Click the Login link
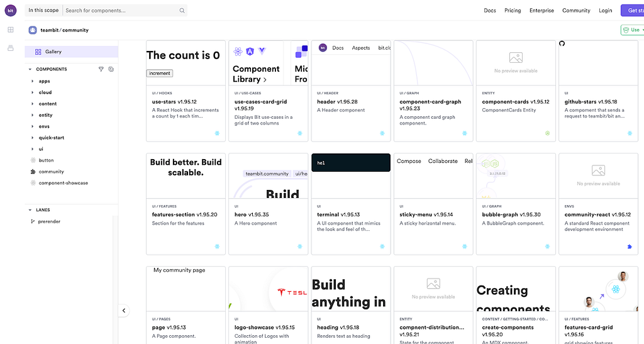This screenshot has height=344, width=644. (x=606, y=10)
